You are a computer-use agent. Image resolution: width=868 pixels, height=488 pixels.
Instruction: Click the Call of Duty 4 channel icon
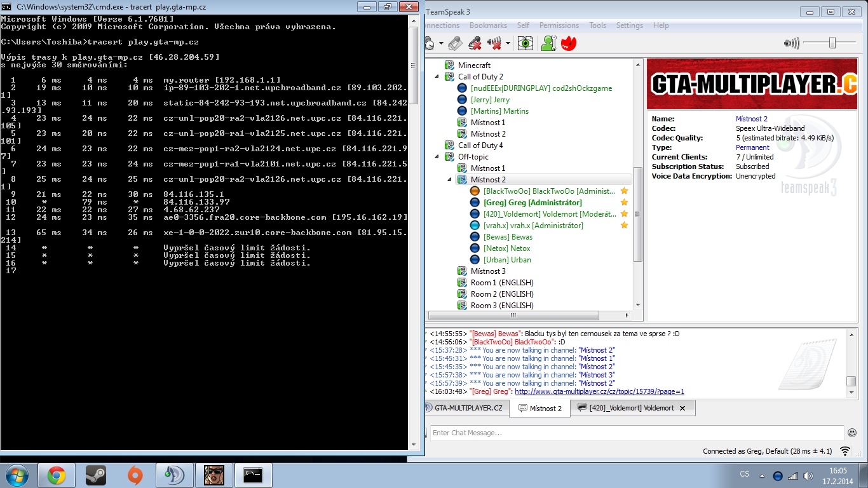(449, 146)
